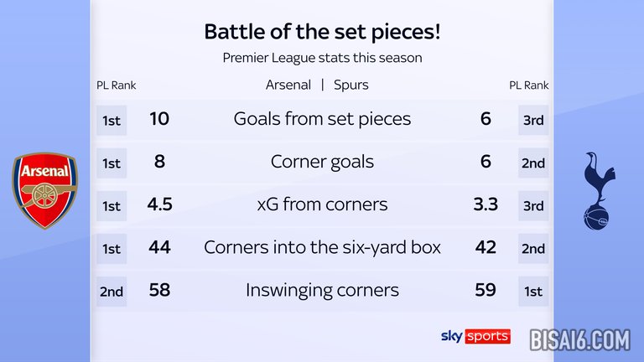The height and width of the screenshot is (362, 644).
Task: Click the Tottenham Hotspur cockerel crest
Action: [598, 191]
